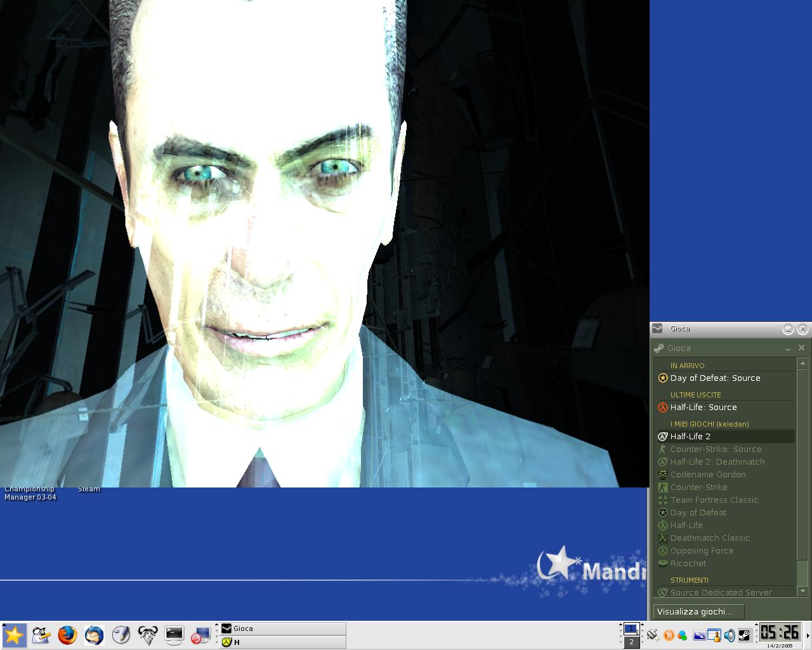Image resolution: width=812 pixels, height=650 pixels.
Task: Click the game list scroll-up arrow
Action: pos(802,363)
